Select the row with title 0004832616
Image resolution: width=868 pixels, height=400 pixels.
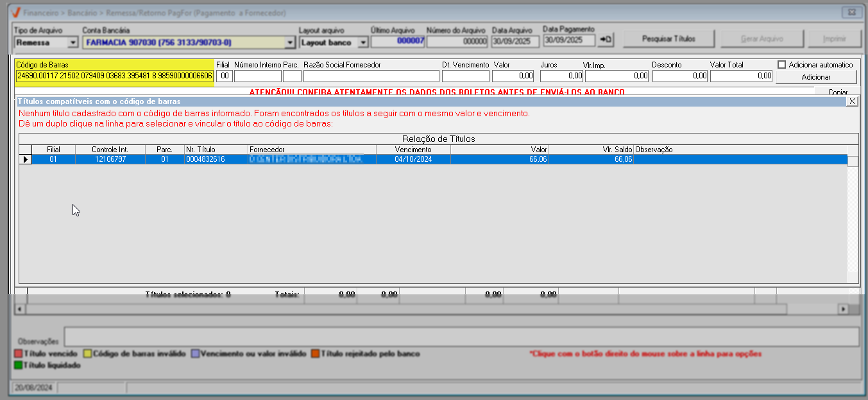coord(205,160)
